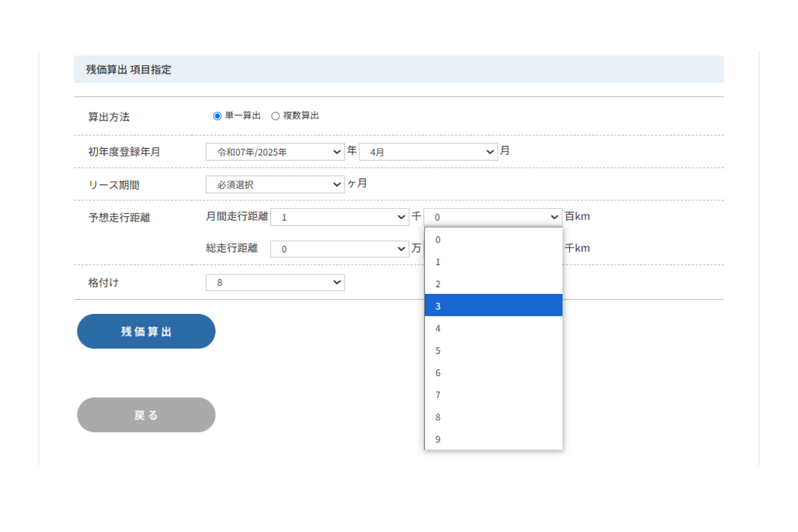Choose option 0 in the dropdown list
The width and height of the screenshot is (798, 532).
493,239
